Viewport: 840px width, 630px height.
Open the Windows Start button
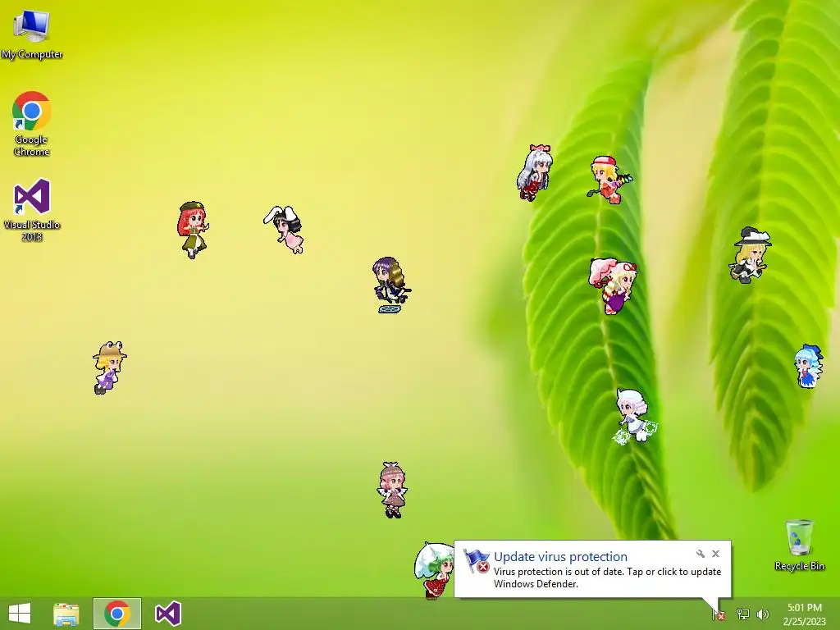pos(20,614)
